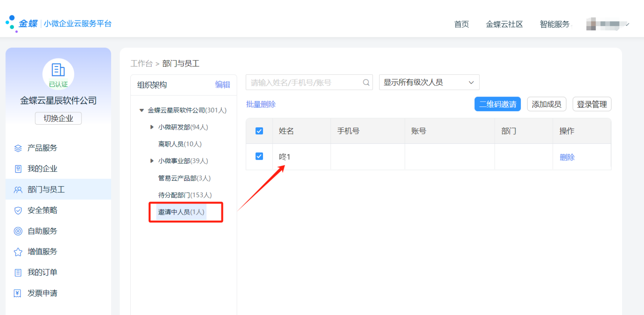Go to 首页 in top navigation

click(x=461, y=24)
